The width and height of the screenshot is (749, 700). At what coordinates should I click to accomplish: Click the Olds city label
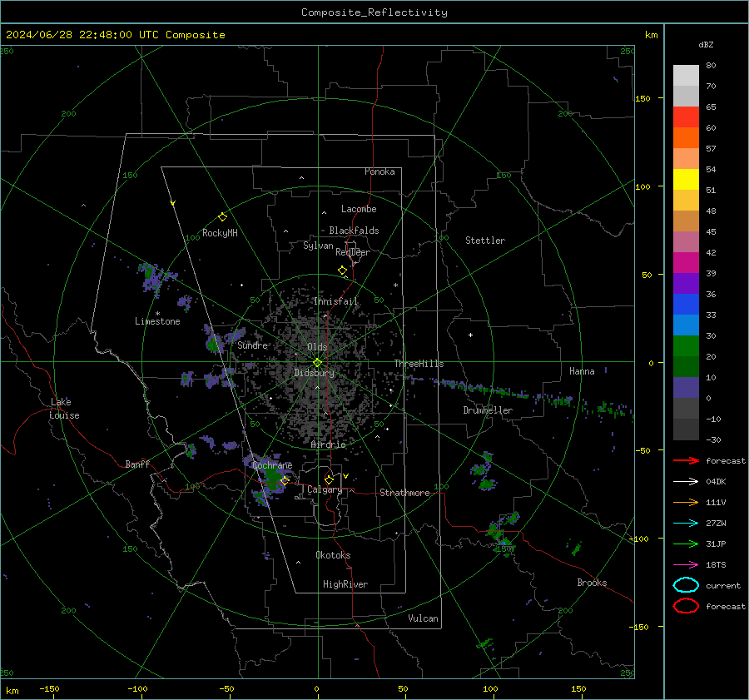[317, 347]
